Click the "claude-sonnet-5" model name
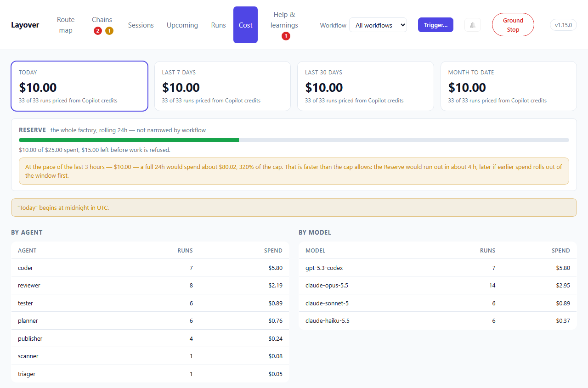Viewport: 588px width, 388px height. 327,303
